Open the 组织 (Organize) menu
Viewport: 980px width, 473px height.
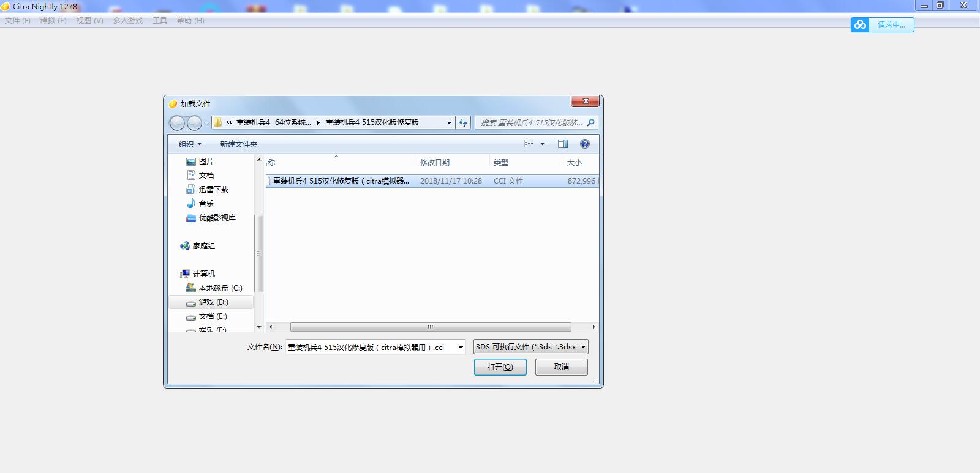point(190,144)
